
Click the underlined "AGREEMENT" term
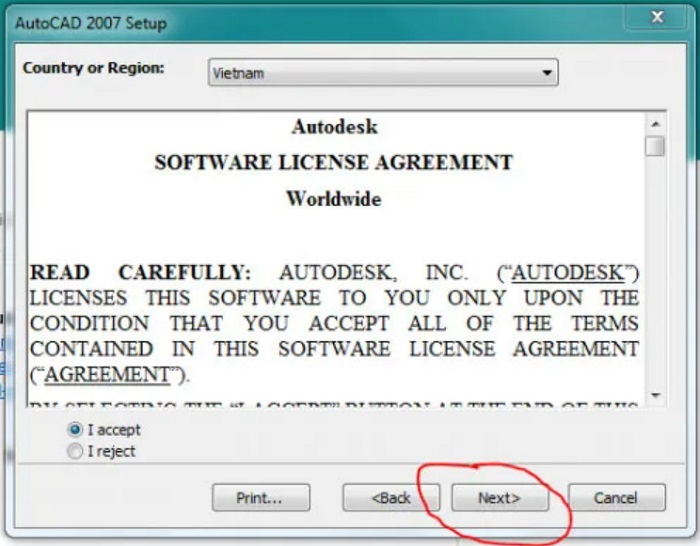point(108,375)
